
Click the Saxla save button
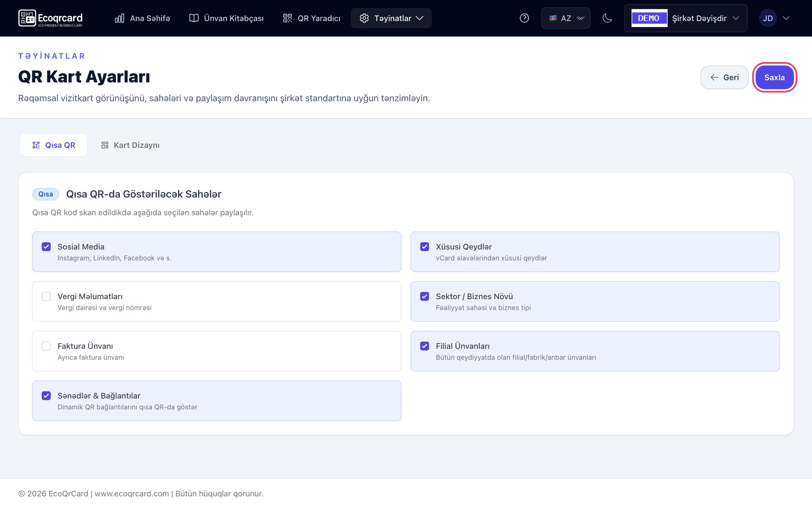click(x=774, y=77)
